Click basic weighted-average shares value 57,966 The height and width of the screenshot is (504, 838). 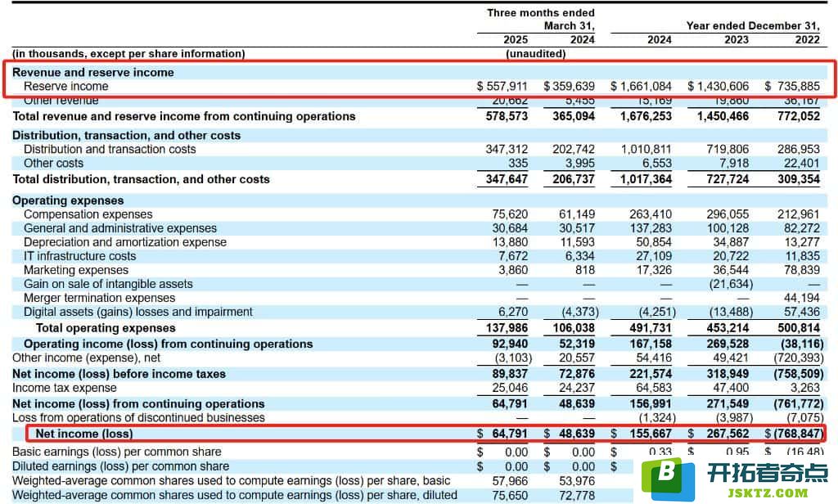(x=510, y=481)
